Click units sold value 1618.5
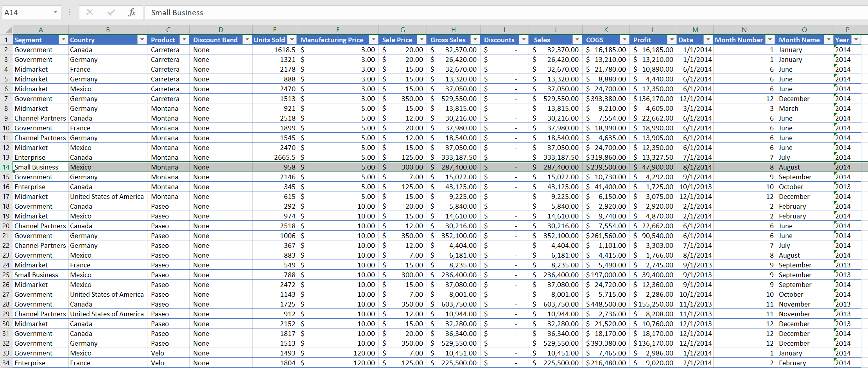This screenshot has width=868, height=368. click(x=285, y=50)
